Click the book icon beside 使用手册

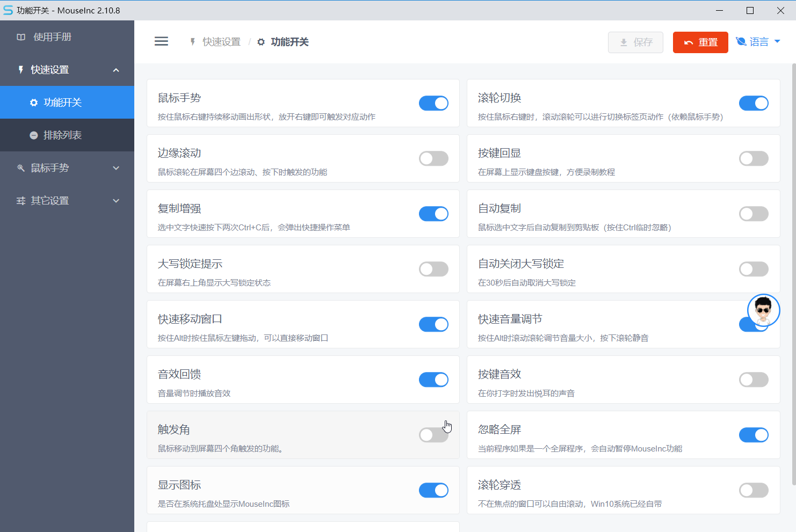[x=21, y=37]
